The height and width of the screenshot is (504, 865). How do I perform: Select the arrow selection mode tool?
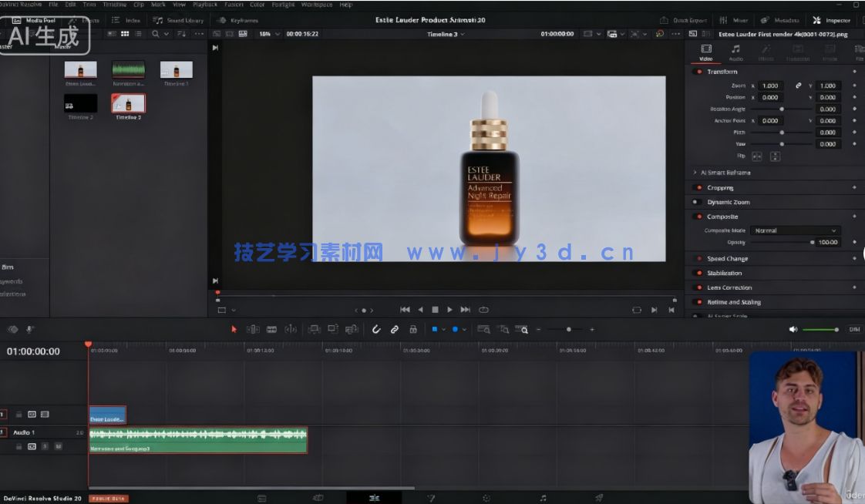(234, 329)
